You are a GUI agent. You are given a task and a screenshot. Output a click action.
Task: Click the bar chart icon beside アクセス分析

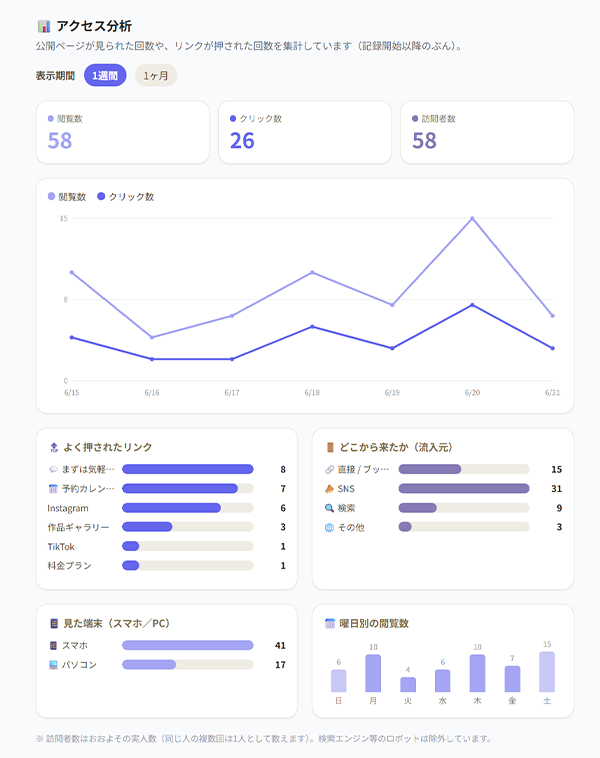coord(44,26)
